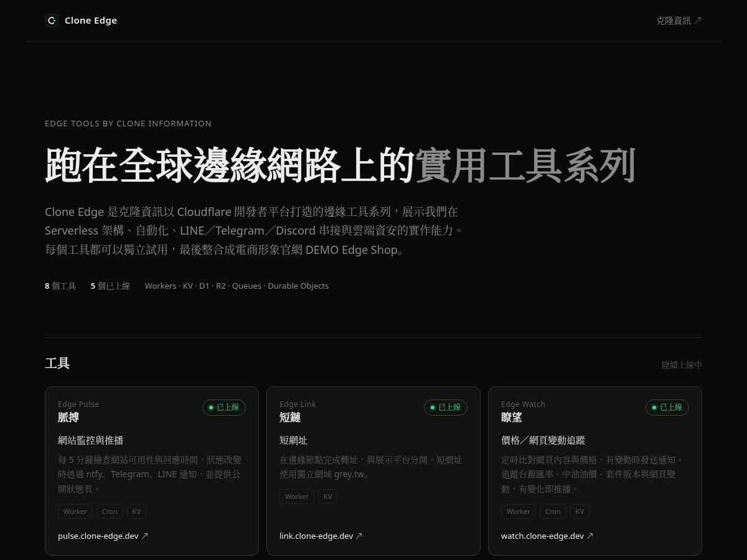The width and height of the screenshot is (747, 560).
Task: Click the 網站監控與推播 subtitle
Action: (x=91, y=441)
